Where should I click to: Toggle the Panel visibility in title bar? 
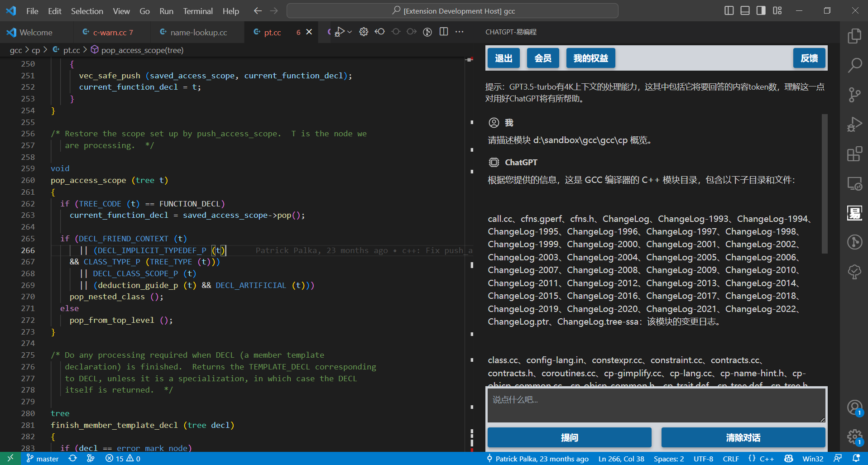click(x=745, y=10)
